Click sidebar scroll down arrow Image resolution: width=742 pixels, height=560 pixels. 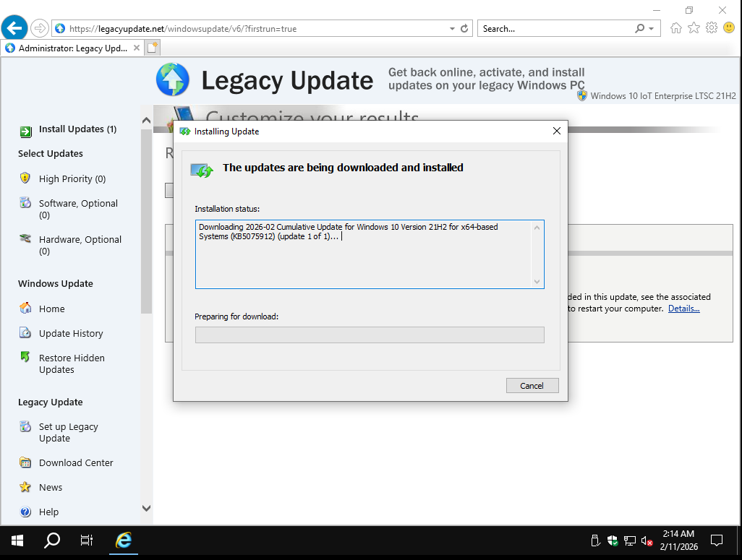[146, 509]
